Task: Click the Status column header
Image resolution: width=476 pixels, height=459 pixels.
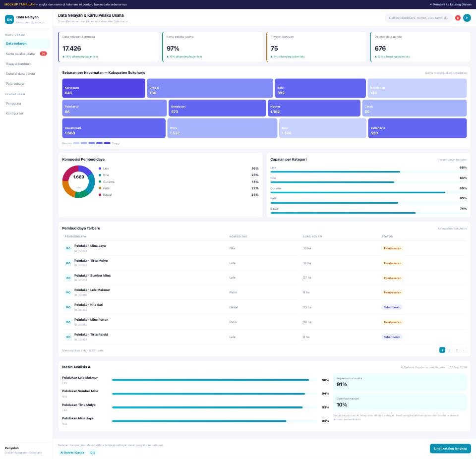Action: point(387,236)
